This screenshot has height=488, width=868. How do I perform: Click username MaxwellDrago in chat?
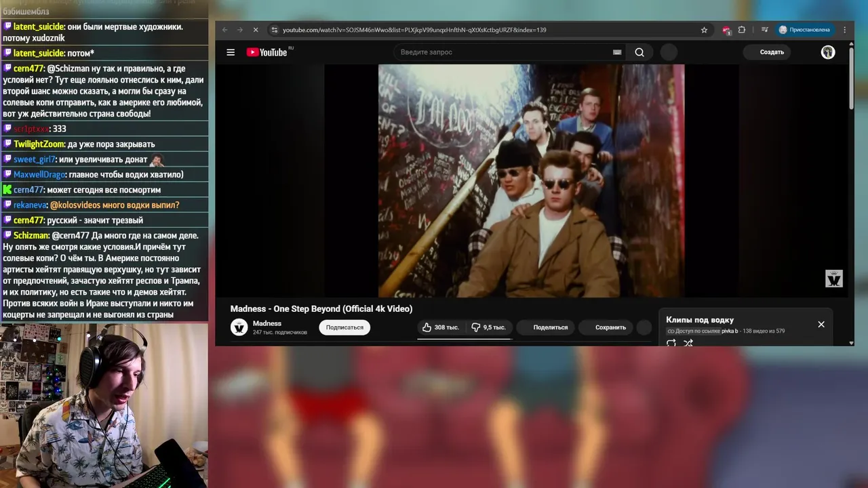tap(40, 175)
